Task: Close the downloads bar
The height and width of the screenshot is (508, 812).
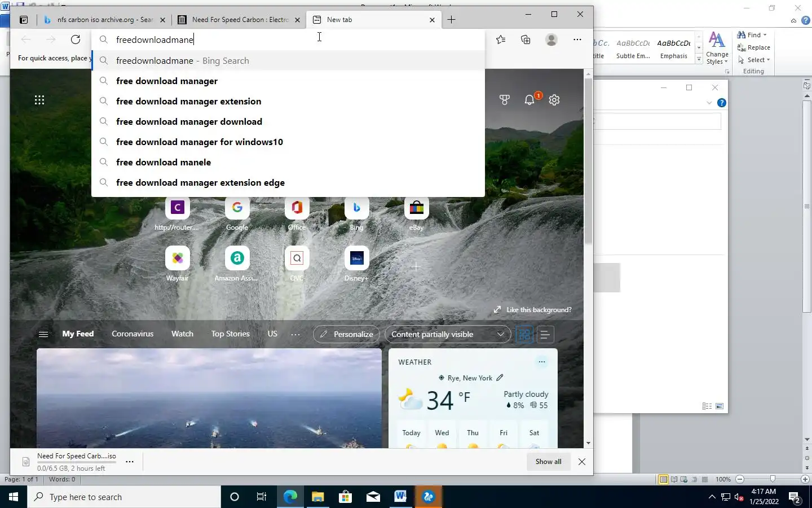Action: 582,462
